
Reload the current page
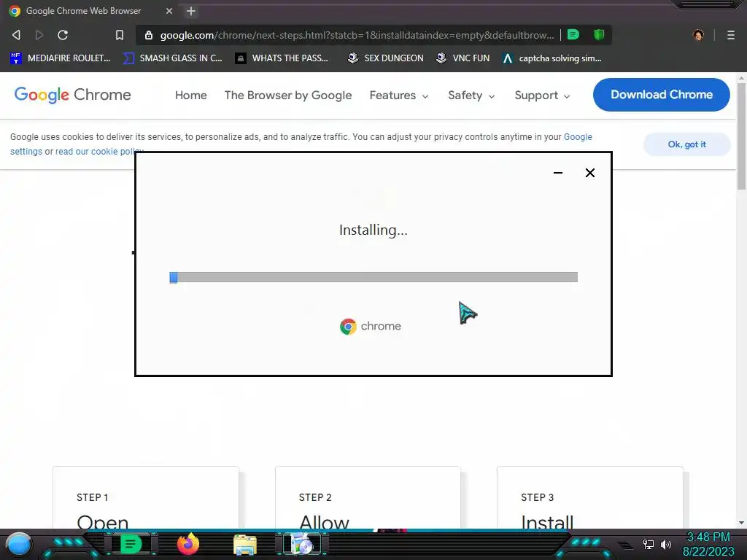tap(63, 35)
